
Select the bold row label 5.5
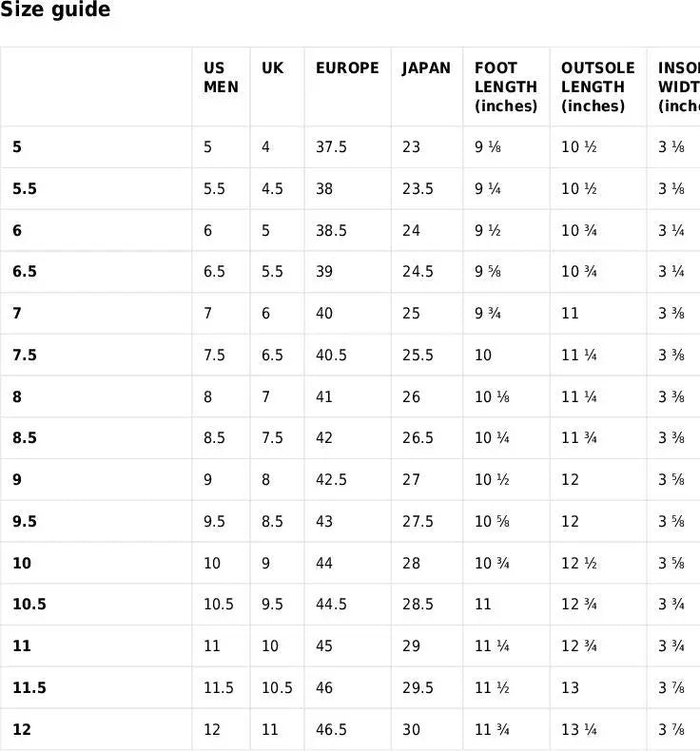tap(25, 189)
